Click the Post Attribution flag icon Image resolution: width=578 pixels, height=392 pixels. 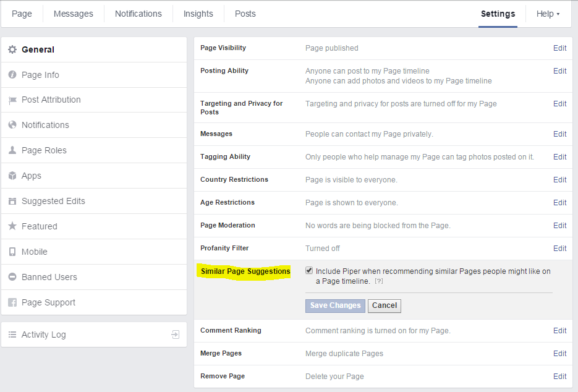[x=12, y=100]
